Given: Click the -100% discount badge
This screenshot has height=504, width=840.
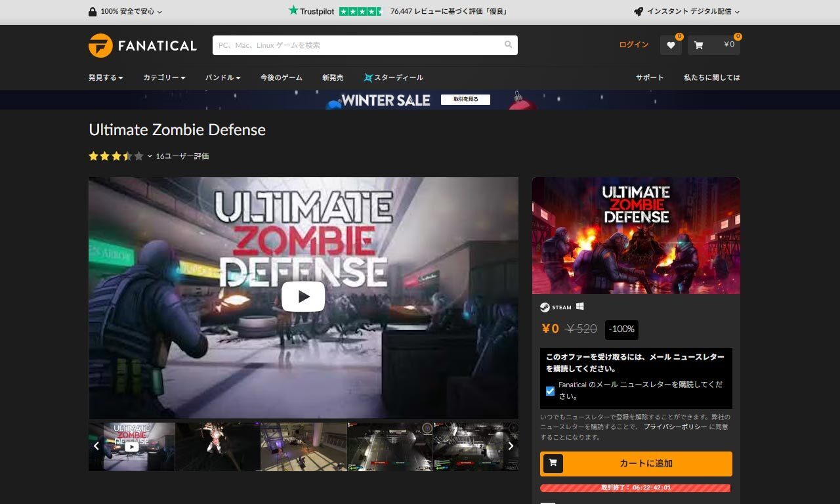Looking at the screenshot, I should click(621, 329).
